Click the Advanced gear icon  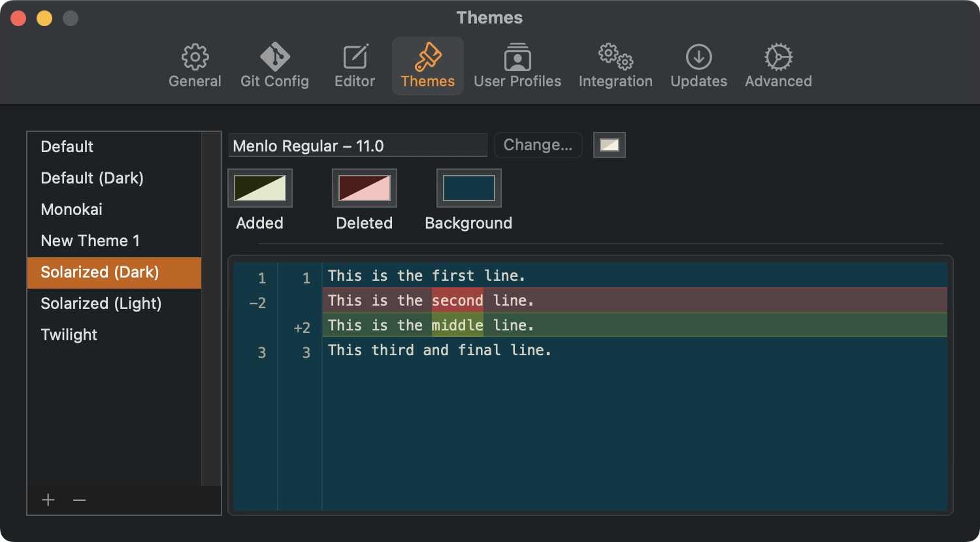pos(777,65)
